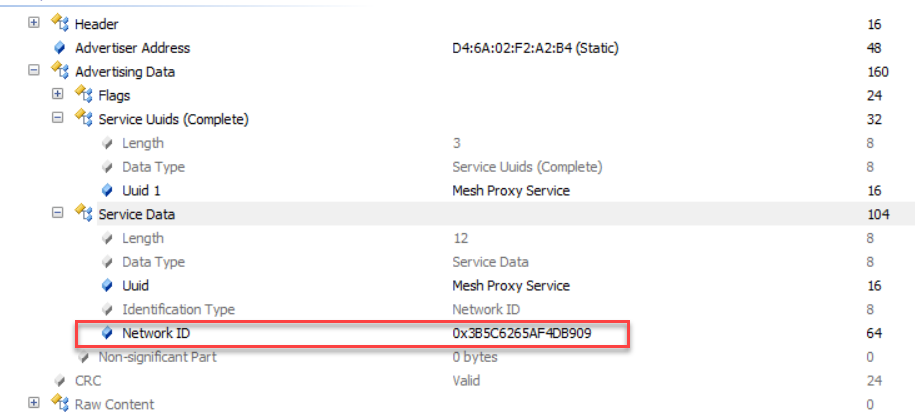Viewport: 915px width, 415px height.
Task: Collapse the Advertising Data node
Action: click(34, 71)
